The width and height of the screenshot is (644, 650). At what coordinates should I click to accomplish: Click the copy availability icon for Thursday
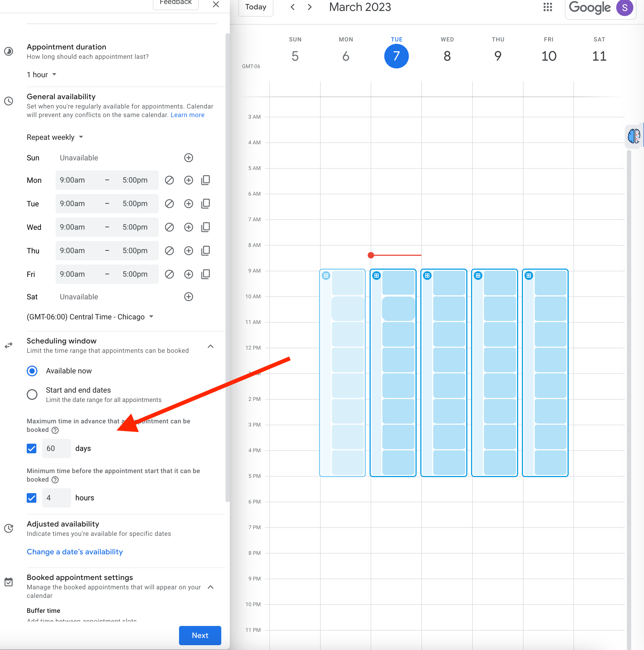click(205, 250)
